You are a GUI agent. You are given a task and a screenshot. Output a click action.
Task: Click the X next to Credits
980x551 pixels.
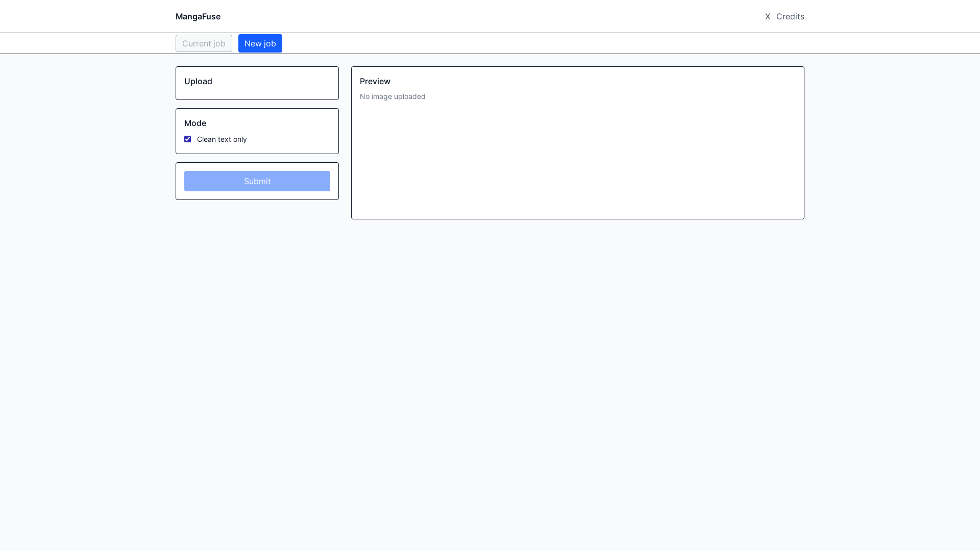pos(767,16)
